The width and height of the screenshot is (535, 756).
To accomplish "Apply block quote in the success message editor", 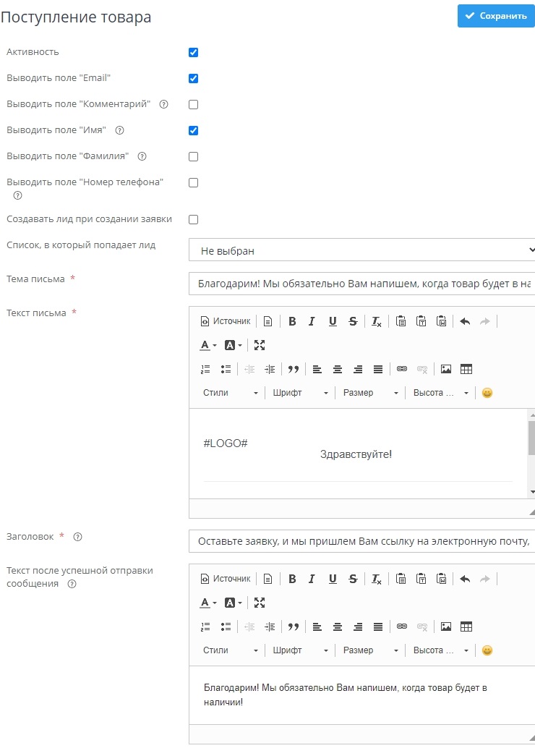I will [x=293, y=627].
